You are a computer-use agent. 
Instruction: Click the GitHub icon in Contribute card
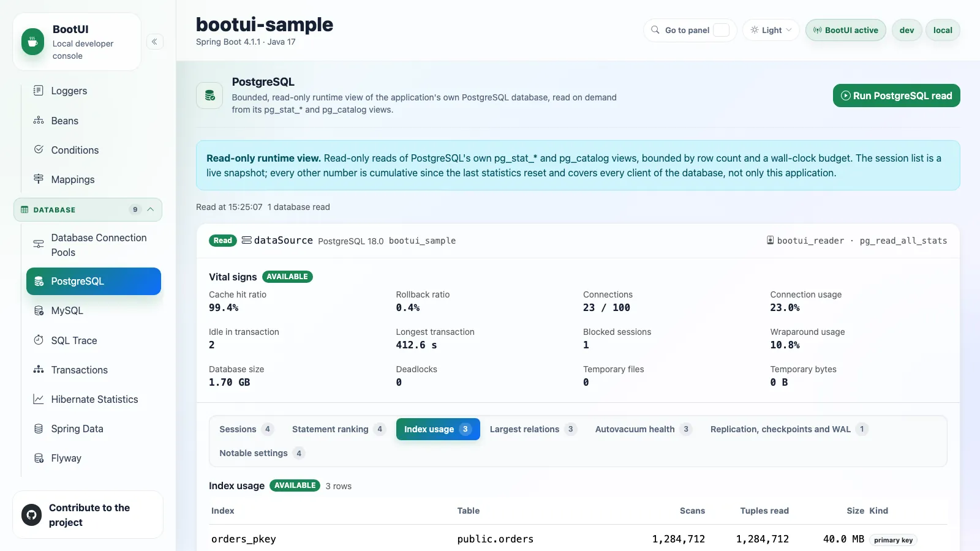coord(31,515)
